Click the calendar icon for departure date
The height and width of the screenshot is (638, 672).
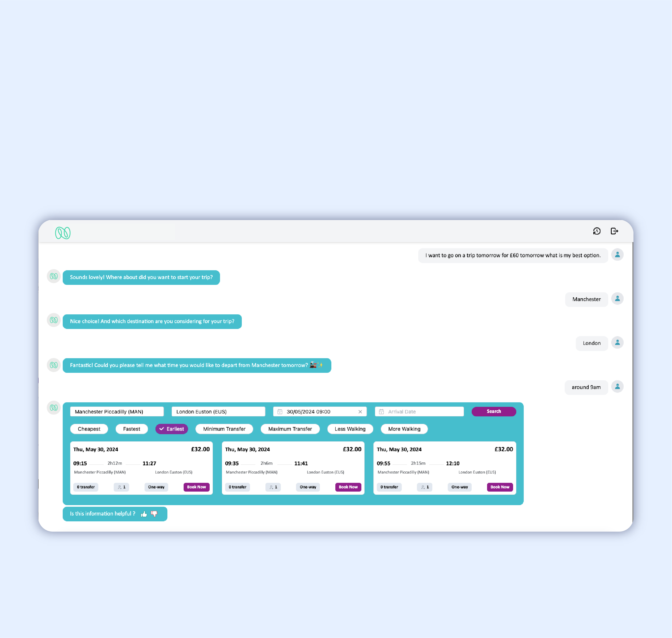pos(281,411)
